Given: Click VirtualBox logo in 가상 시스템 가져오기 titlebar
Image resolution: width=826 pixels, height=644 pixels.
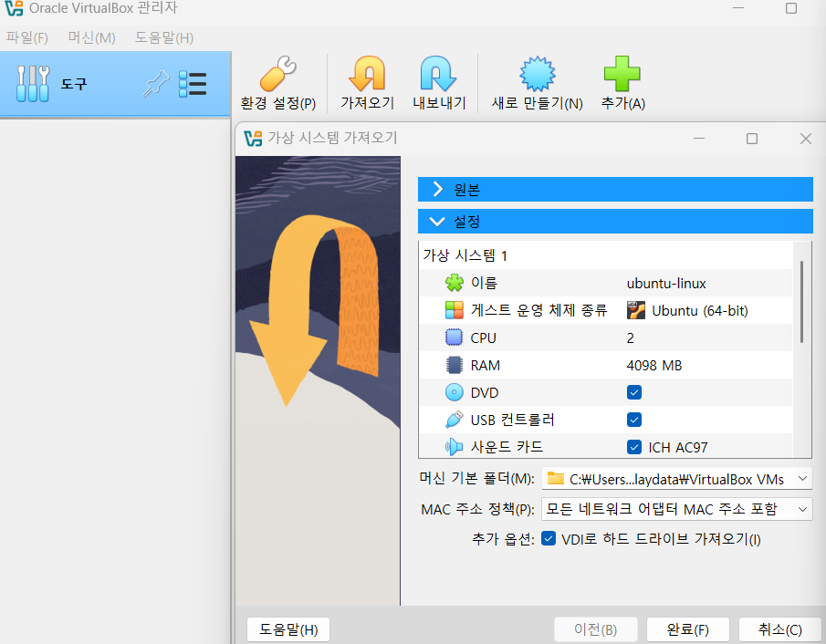Looking at the screenshot, I should [253, 138].
